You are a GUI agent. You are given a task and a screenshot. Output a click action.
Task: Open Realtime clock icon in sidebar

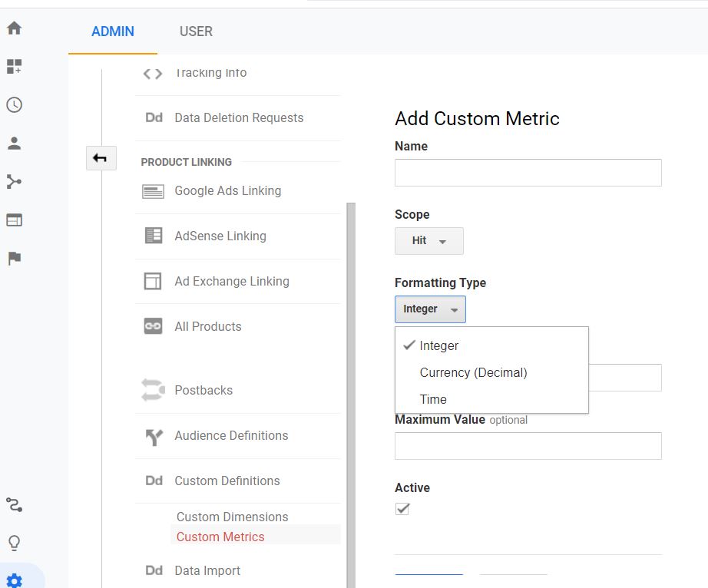[14, 104]
